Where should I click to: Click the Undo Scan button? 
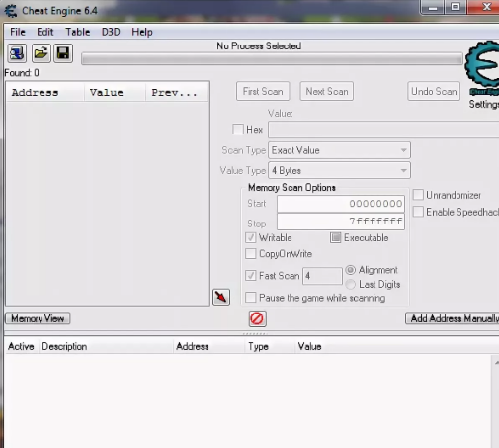(x=434, y=91)
